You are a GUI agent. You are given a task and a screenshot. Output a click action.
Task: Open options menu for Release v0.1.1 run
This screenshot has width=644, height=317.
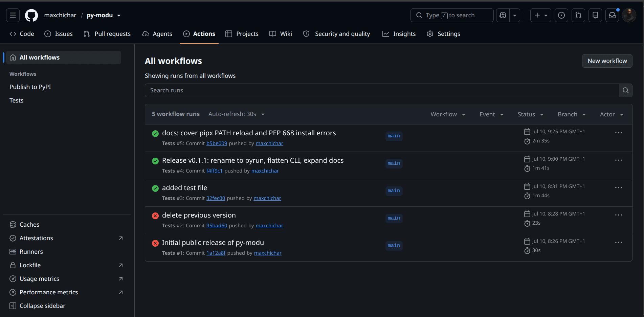(x=619, y=160)
